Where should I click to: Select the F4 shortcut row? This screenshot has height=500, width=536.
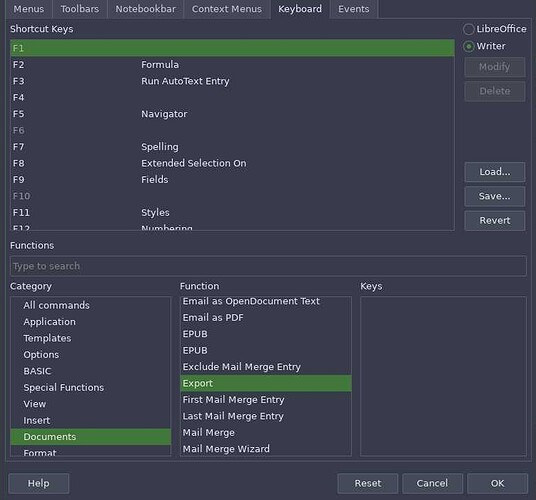point(232,97)
